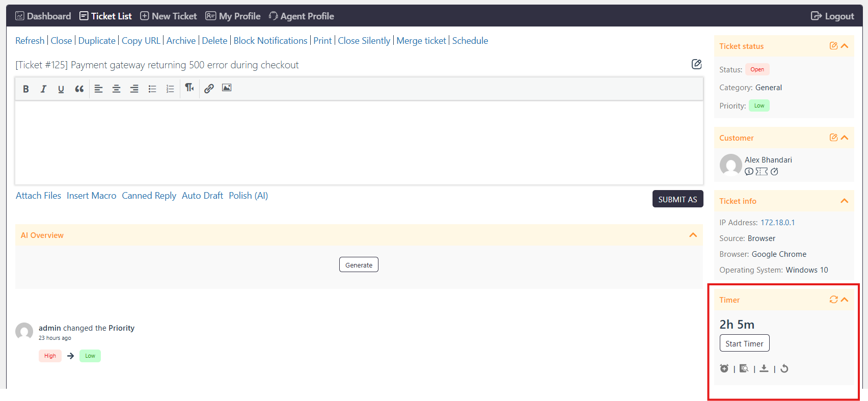Open the New Ticket menu item
This screenshot has width=868, height=401.
pos(169,16)
